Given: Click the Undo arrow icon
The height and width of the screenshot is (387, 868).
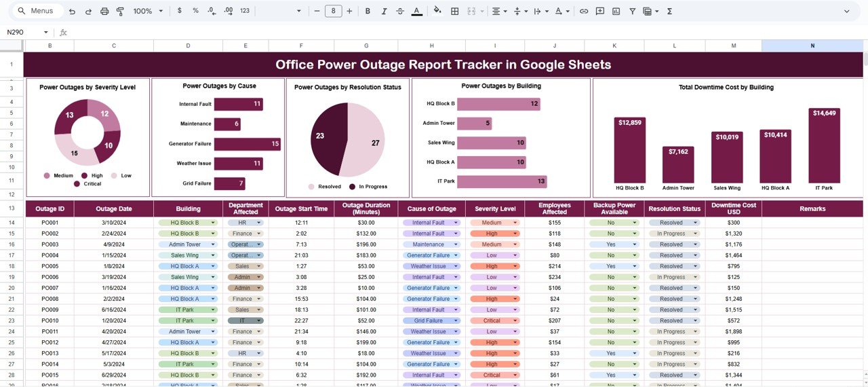Looking at the screenshot, I should 73,12.
